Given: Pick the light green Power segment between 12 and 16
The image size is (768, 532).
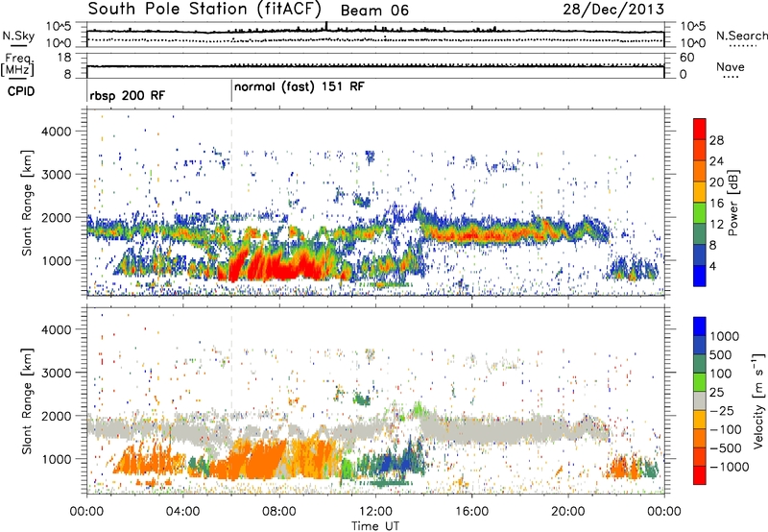Looking at the screenshot, I should point(700,213).
